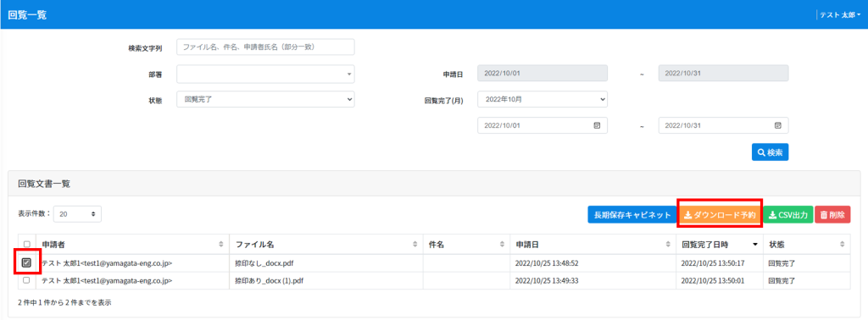Click the 回覧完了 start date input 2022/10/01
The image size is (868, 320).
coord(542,125)
